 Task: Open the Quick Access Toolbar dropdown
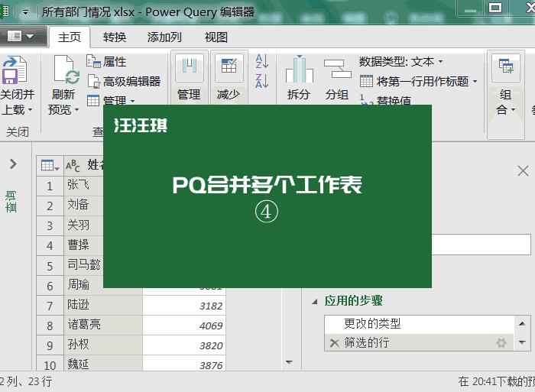click(x=25, y=12)
